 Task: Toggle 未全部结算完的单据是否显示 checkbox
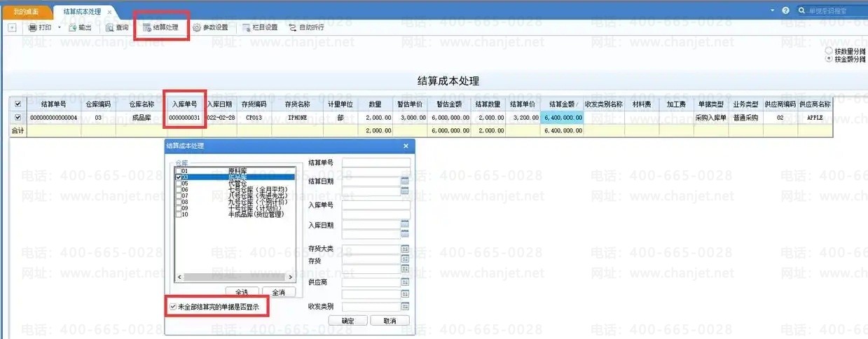[x=173, y=307]
